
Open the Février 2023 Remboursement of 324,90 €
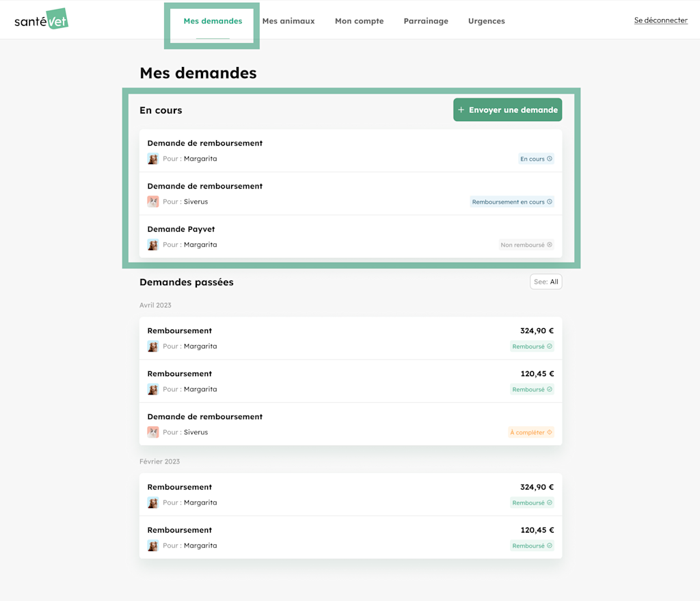coord(351,495)
